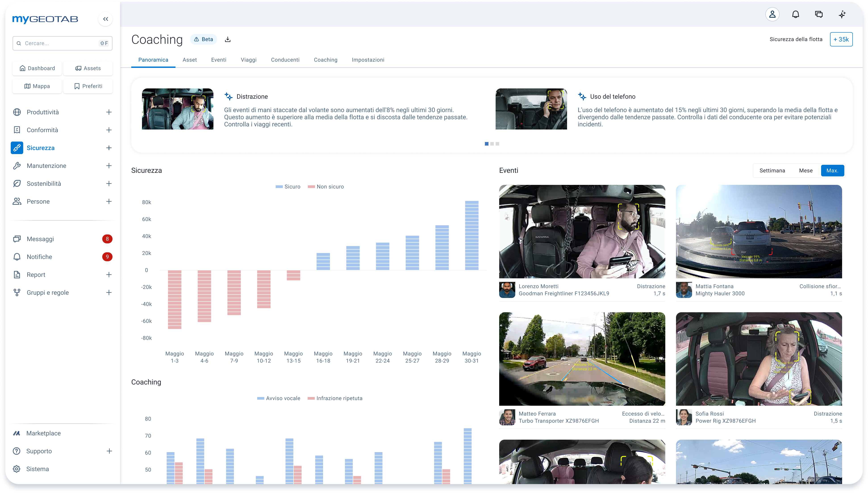Open the AI sparkle assistant icon
The height and width of the screenshot is (493, 868).
pos(842,14)
